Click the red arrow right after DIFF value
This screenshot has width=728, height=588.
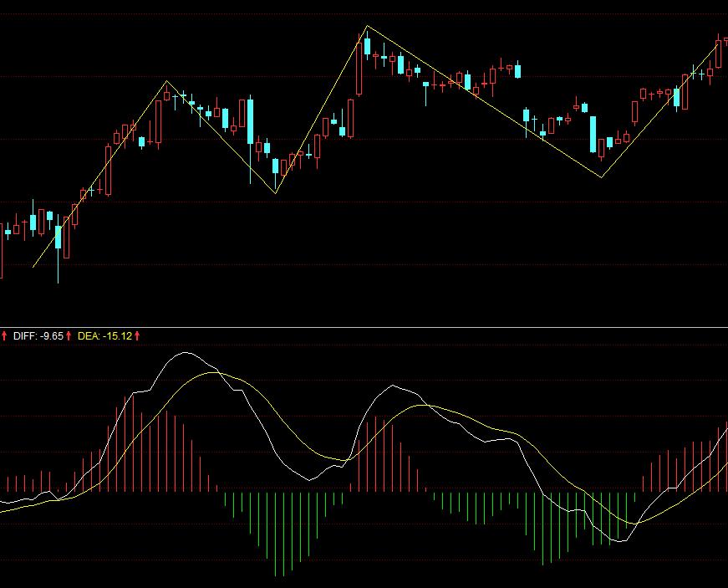[69, 335]
